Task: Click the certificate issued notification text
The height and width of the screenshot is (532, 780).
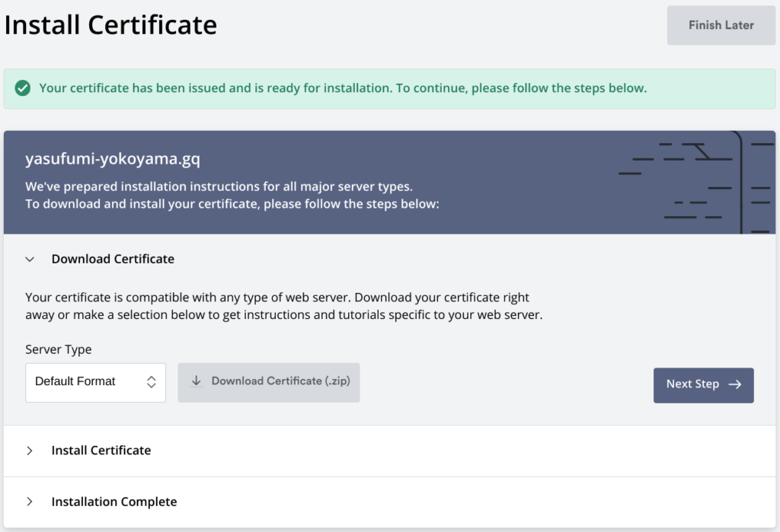Action: point(343,88)
